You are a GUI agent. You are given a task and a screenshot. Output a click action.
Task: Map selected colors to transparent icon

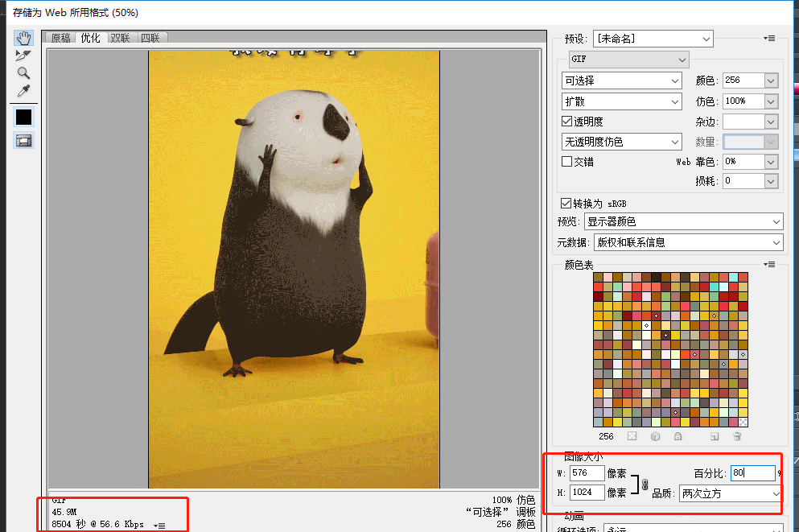pyautogui.click(x=632, y=436)
